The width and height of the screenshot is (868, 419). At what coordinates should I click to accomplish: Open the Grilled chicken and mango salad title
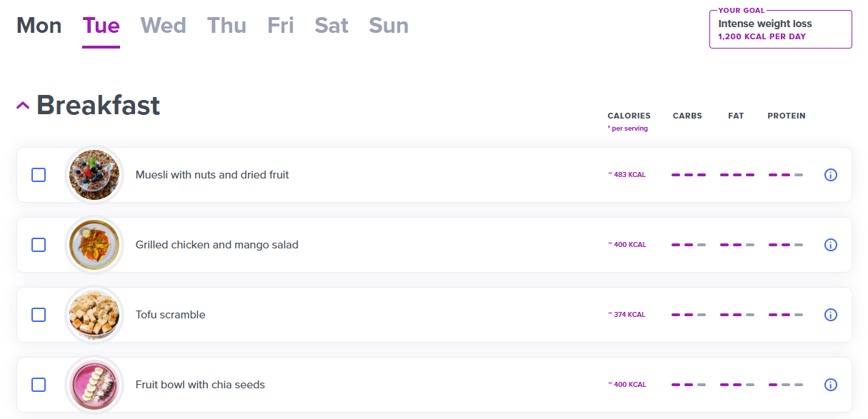pyautogui.click(x=217, y=245)
